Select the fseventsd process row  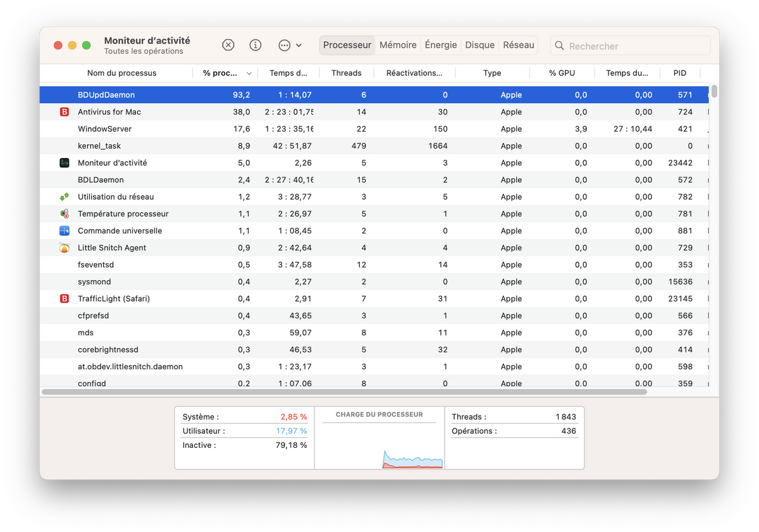(x=374, y=264)
